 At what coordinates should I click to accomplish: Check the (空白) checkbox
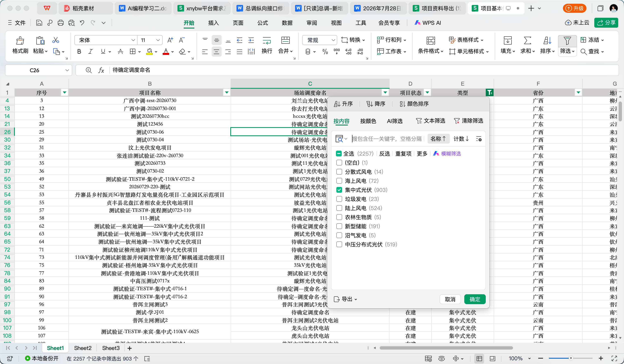[339, 163]
